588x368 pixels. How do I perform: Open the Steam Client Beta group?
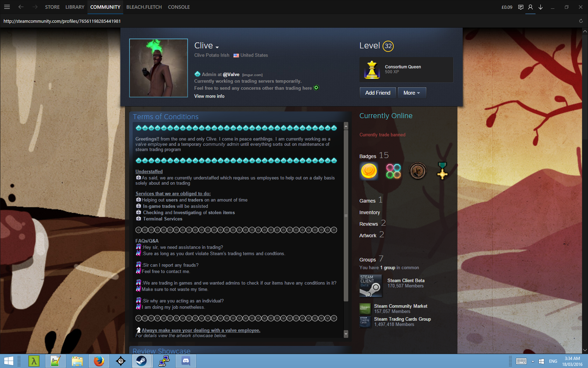(406, 281)
